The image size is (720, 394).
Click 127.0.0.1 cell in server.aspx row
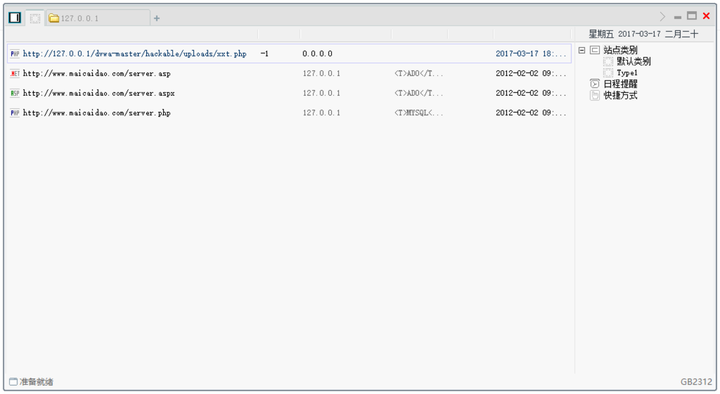[x=321, y=93]
